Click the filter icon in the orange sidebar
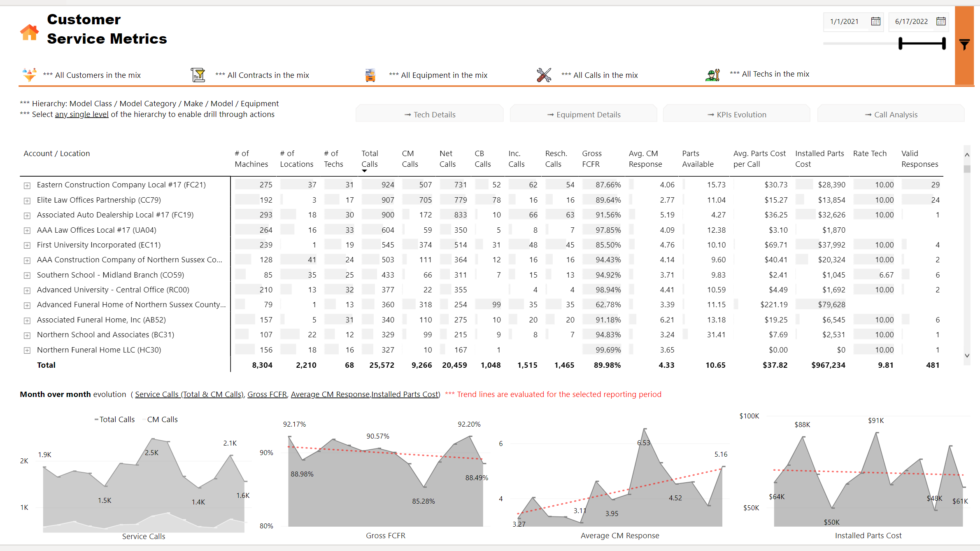This screenshot has height=551, width=980. tap(964, 44)
